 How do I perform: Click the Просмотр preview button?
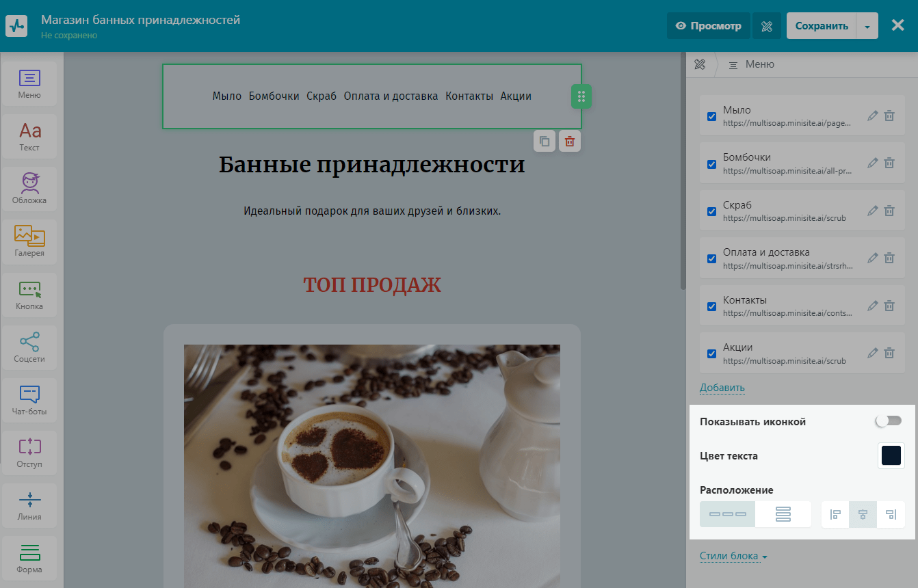tap(709, 26)
